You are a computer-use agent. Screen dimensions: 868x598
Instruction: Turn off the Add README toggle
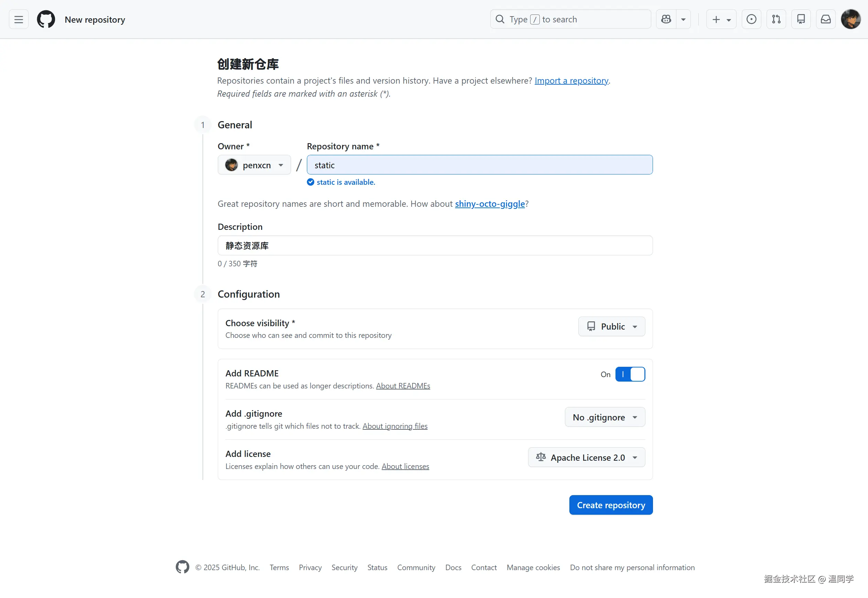pyautogui.click(x=630, y=374)
